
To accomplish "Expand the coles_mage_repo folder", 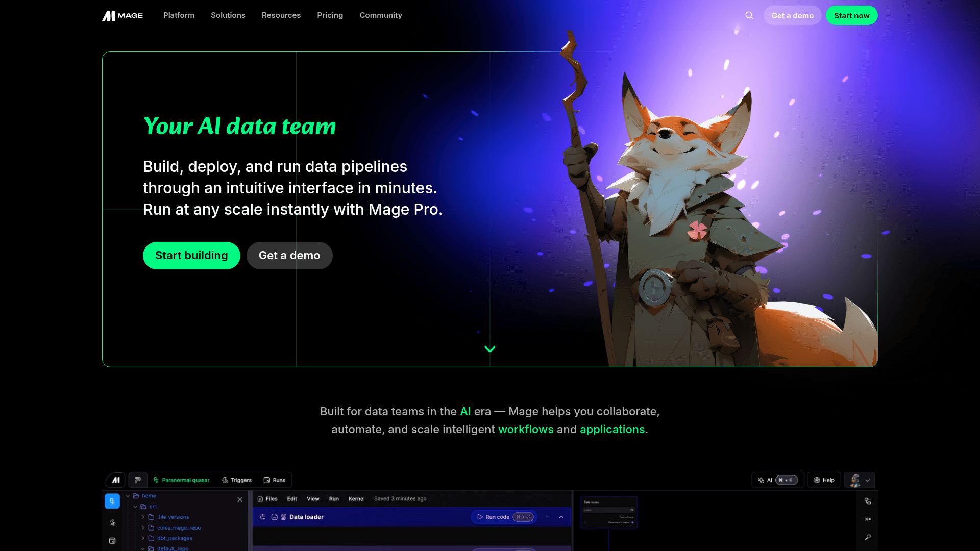I will pos(143,528).
